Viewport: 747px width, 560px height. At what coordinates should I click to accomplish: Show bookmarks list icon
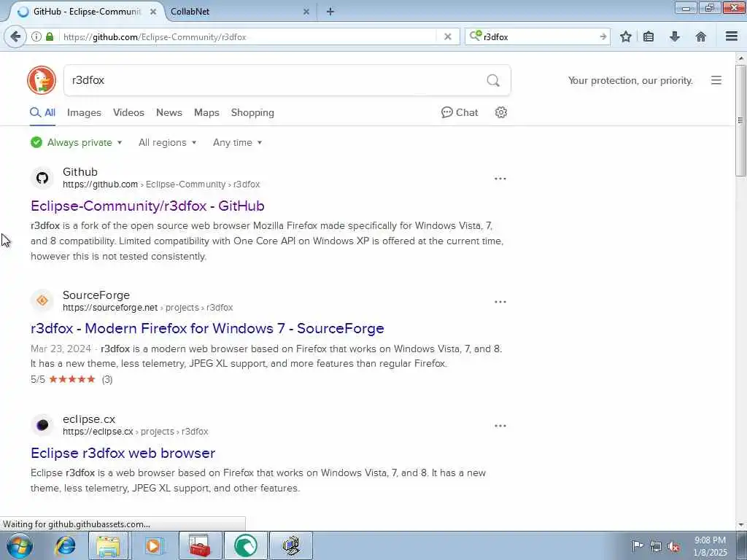649,36
